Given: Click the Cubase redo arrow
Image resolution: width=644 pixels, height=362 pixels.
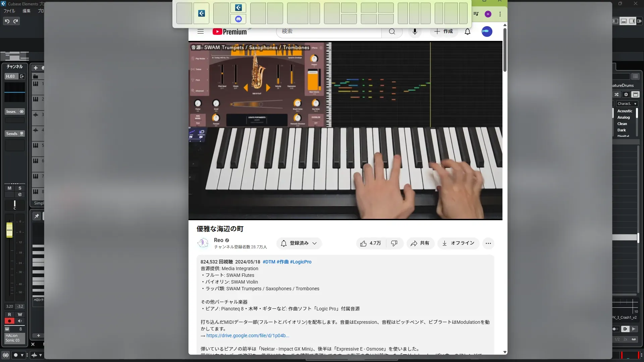Looking at the screenshot, I should tap(15, 21).
